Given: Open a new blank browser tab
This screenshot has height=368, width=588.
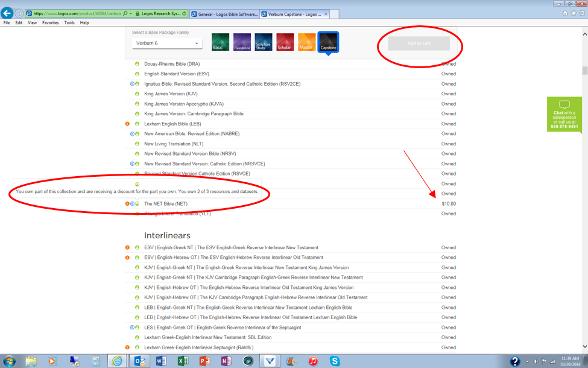Looking at the screenshot, I should tap(335, 14).
